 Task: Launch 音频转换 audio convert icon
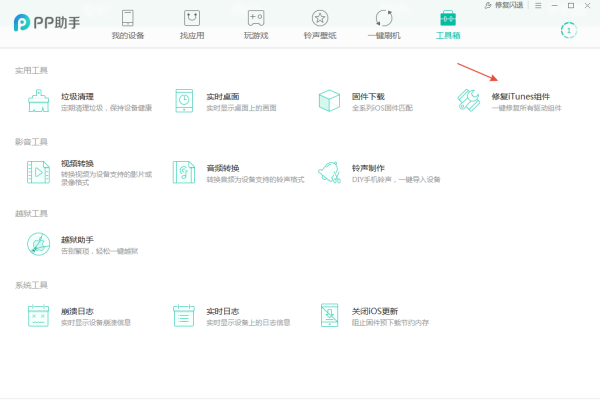click(x=184, y=172)
